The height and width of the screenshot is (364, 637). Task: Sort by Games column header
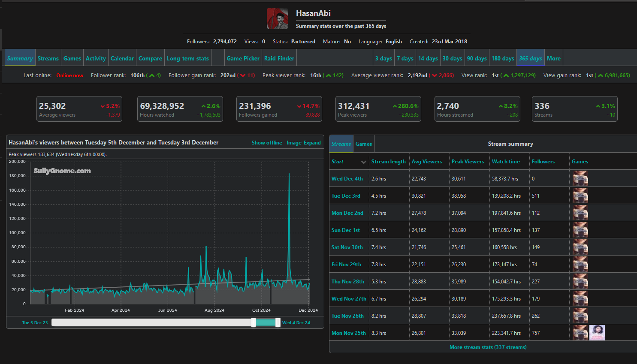[x=580, y=162]
